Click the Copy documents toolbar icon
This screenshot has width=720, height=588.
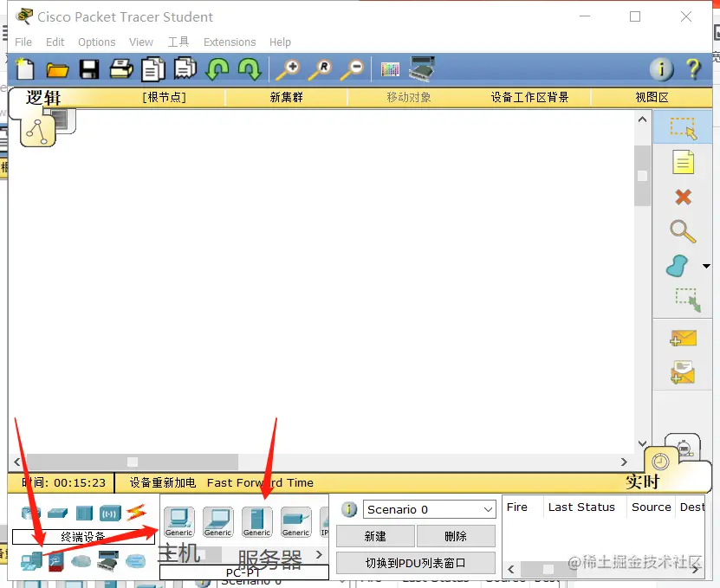click(152, 69)
